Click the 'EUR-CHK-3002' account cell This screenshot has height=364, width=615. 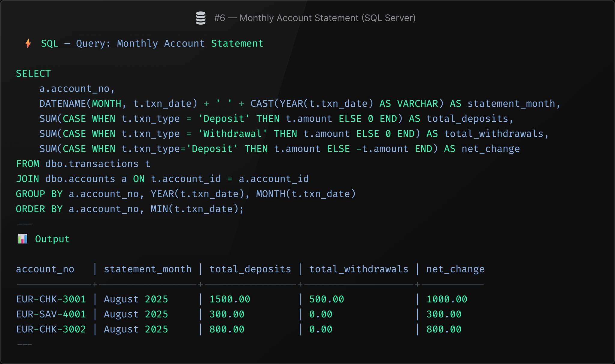51,329
